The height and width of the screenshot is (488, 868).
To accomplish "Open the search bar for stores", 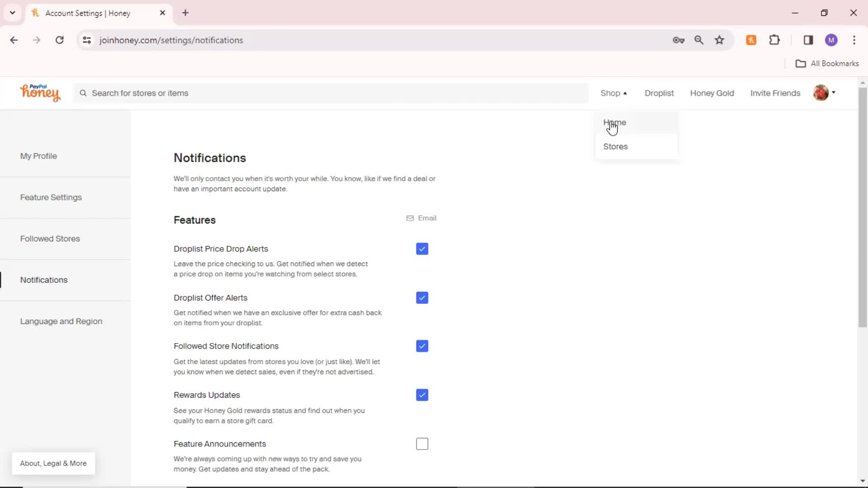I will [330, 93].
